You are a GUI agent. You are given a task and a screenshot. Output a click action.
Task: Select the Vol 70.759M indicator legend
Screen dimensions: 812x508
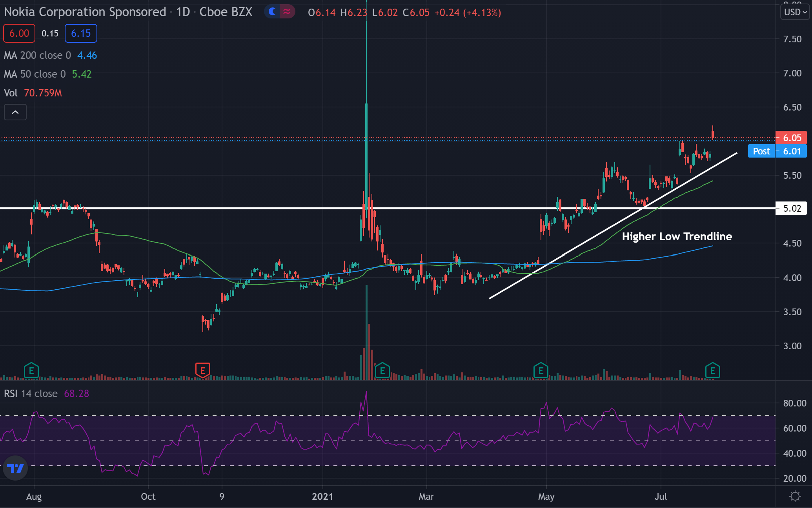[x=33, y=93]
